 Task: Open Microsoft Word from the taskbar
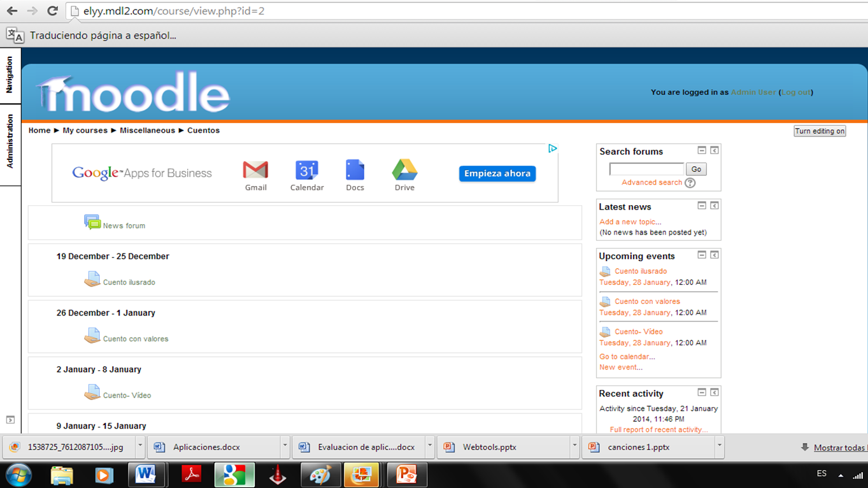[x=146, y=475]
